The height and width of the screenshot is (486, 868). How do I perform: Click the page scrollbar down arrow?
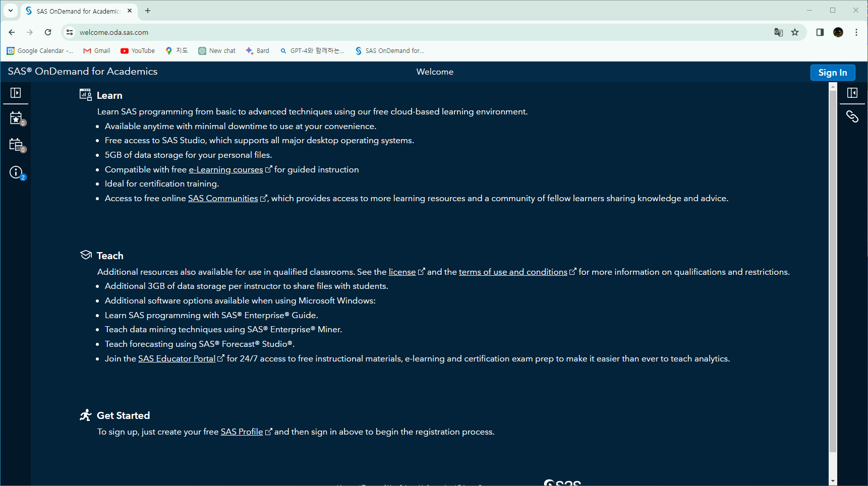[833, 481]
